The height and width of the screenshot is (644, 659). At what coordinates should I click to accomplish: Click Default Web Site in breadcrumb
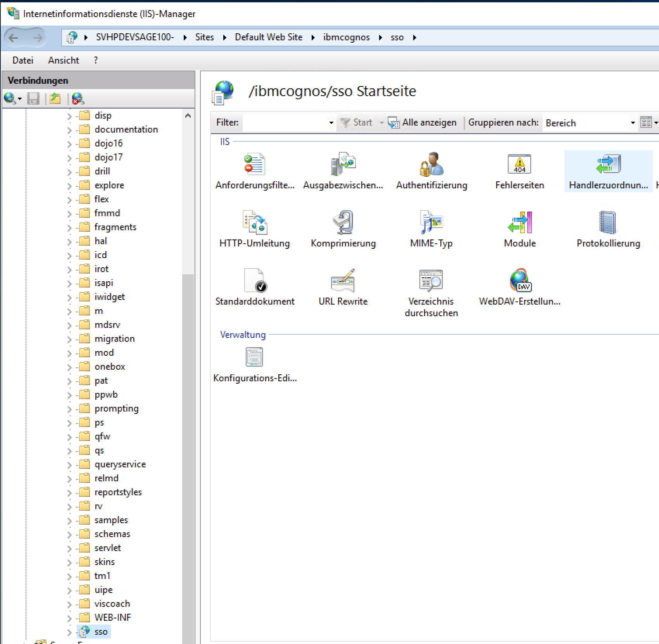tap(268, 37)
